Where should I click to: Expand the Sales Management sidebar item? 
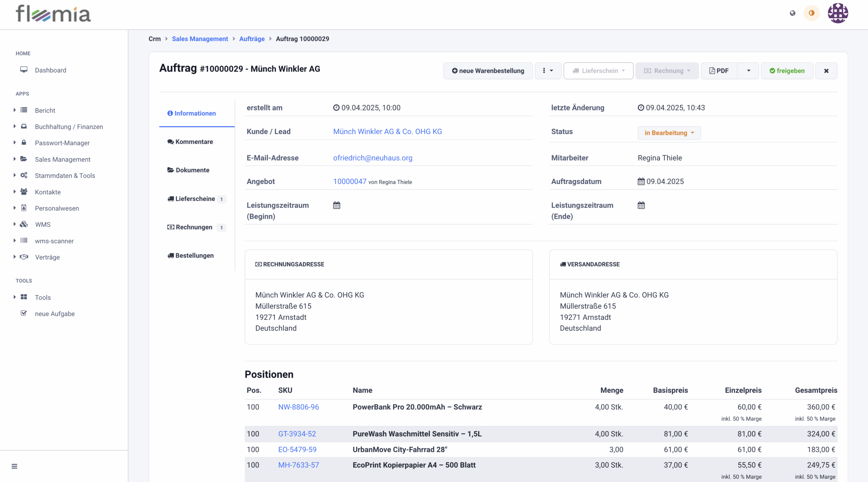[62, 159]
